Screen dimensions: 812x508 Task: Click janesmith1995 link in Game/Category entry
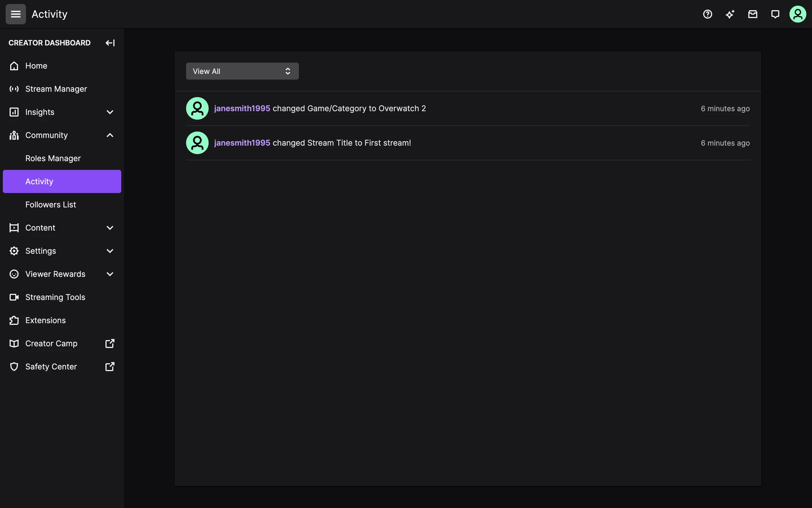point(242,108)
